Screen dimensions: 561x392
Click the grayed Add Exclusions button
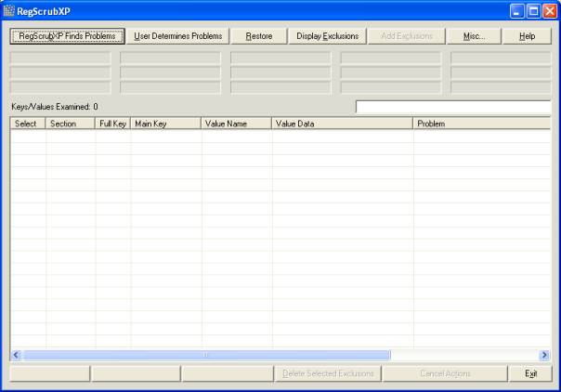407,36
